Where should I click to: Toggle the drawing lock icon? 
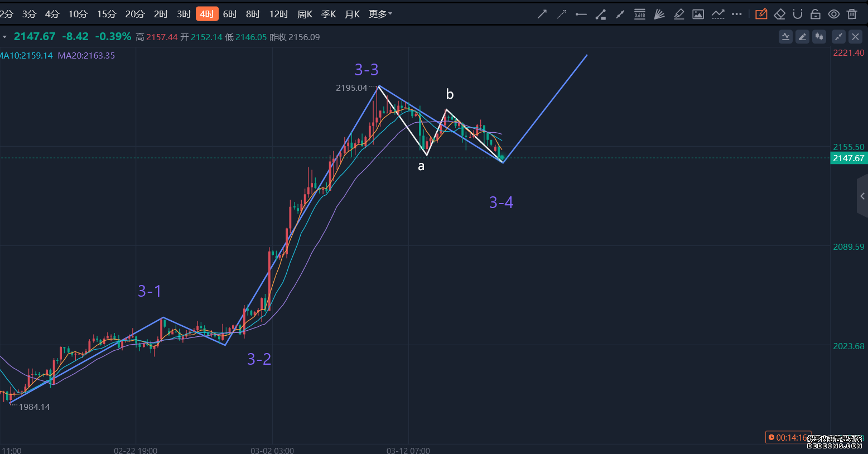815,14
